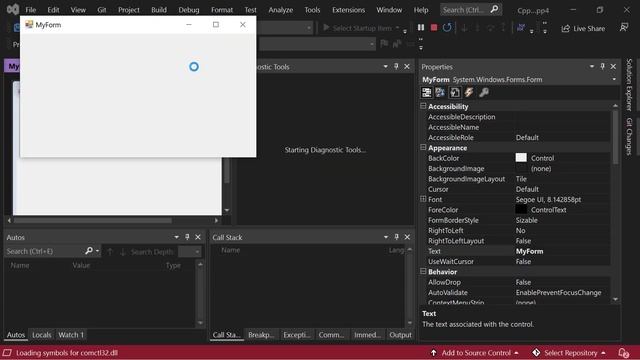Pause debugging with the Break All icon
This screenshot has height=360, width=640.
421,27
